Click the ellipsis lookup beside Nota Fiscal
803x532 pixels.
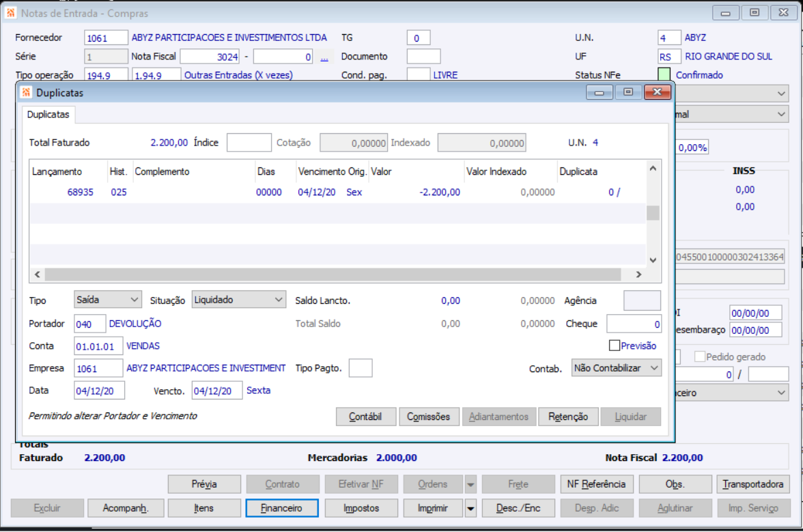coord(324,57)
